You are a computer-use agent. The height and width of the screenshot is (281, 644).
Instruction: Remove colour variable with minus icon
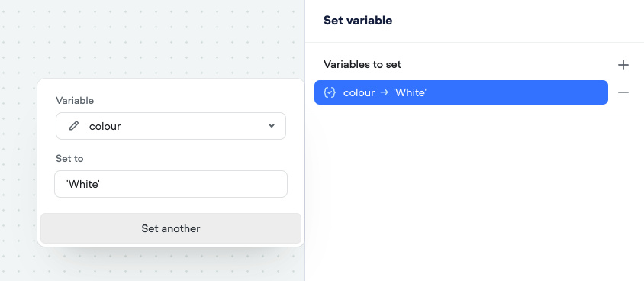[x=623, y=92]
